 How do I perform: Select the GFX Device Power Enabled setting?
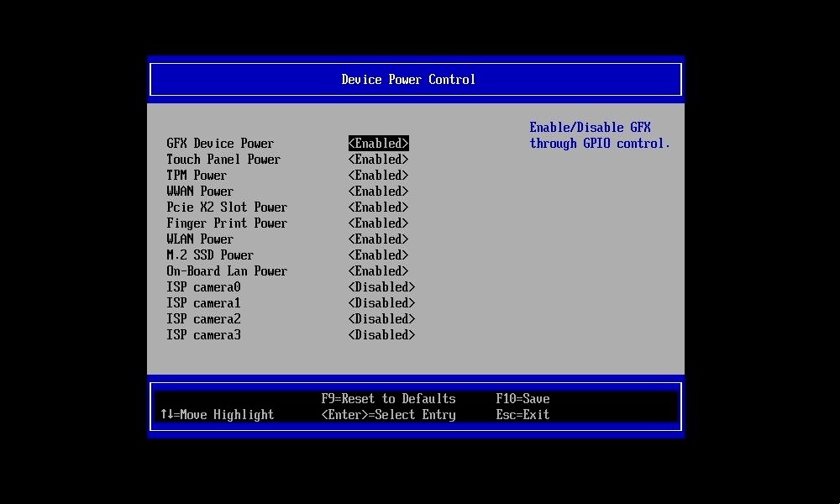[378, 143]
